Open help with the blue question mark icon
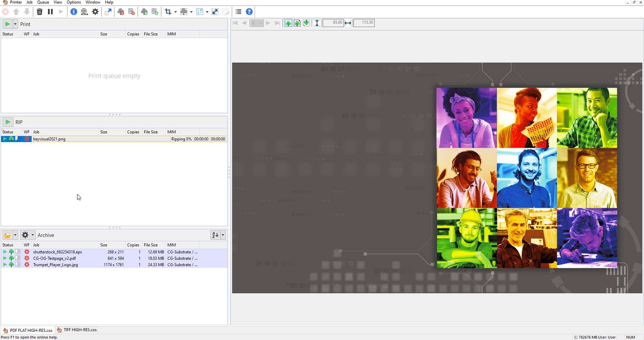The height and width of the screenshot is (340, 644). coord(249,12)
